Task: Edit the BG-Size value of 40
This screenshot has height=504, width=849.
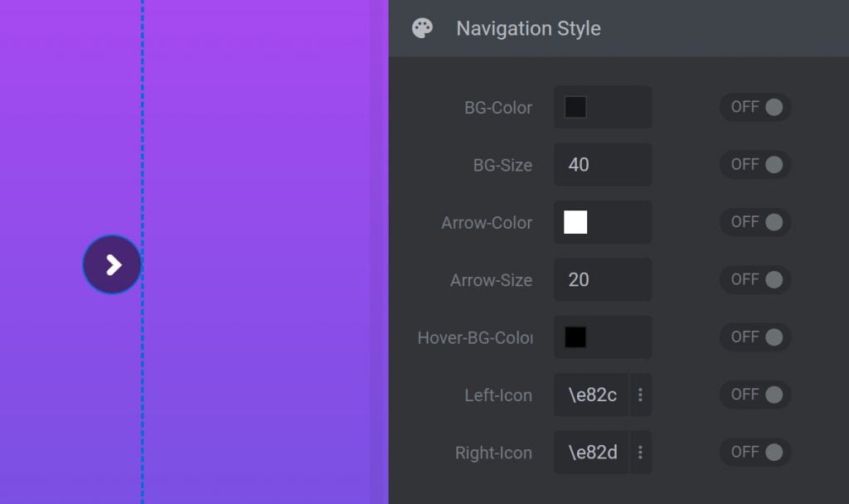Action: click(602, 164)
